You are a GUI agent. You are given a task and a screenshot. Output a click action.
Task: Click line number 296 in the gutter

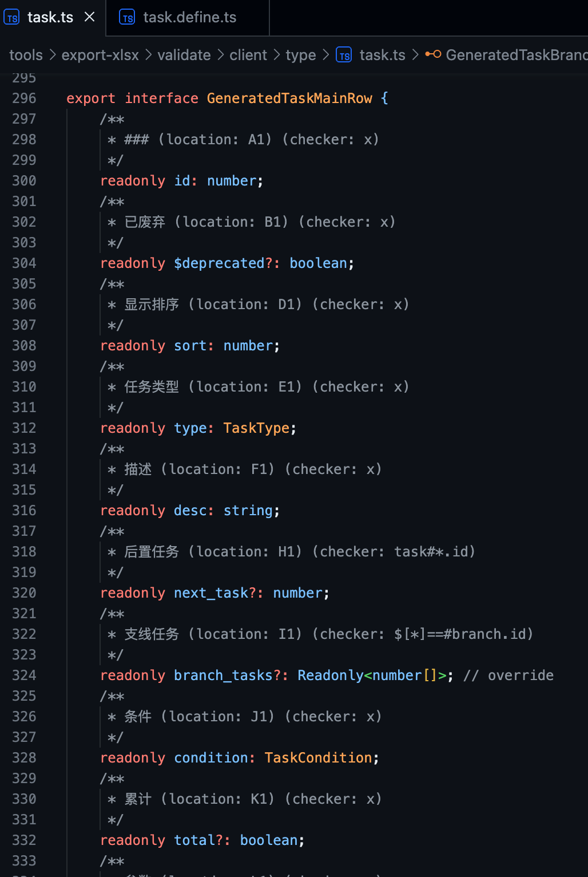click(24, 98)
